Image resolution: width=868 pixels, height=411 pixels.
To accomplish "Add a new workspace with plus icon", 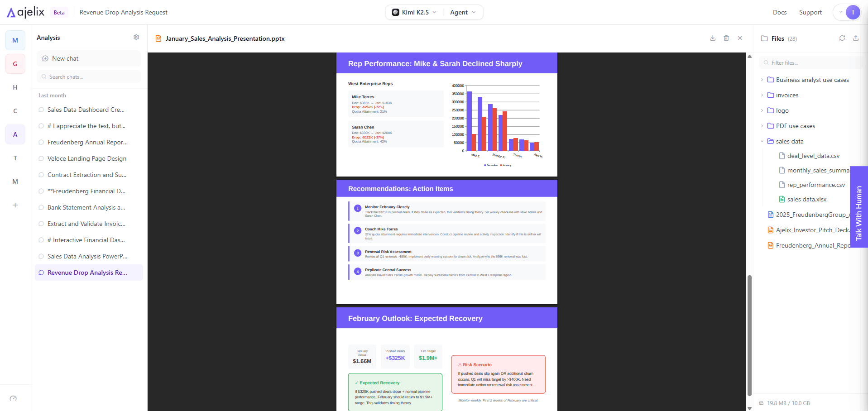I will 15,205.
